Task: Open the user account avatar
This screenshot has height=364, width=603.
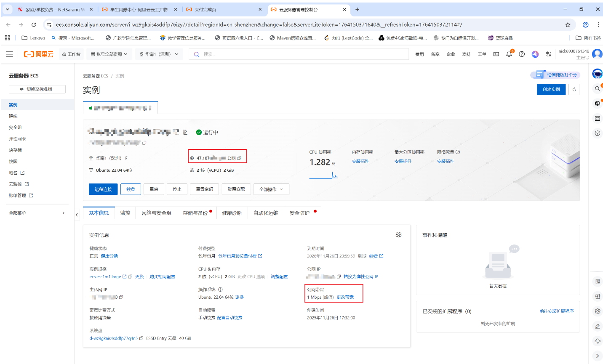Action: (597, 54)
